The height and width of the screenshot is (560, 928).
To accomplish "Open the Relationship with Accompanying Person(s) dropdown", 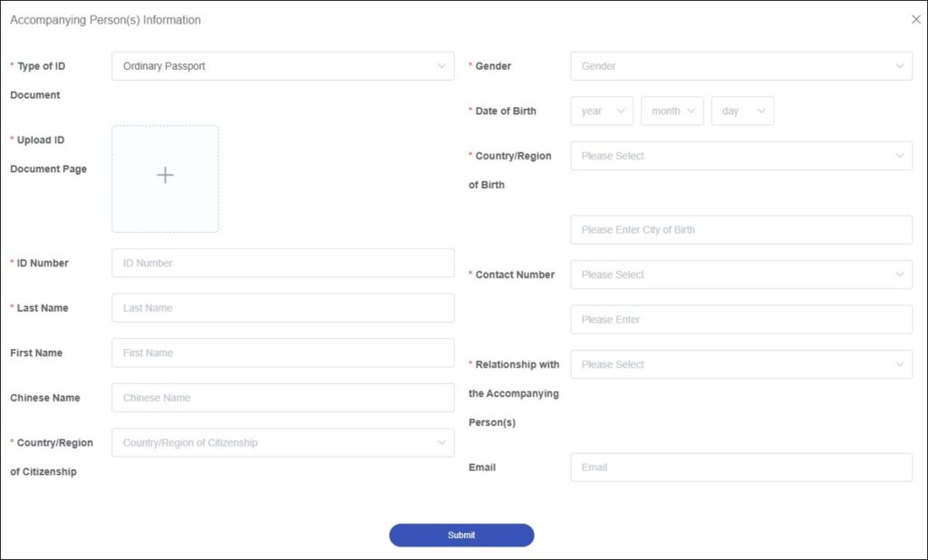I will (740, 364).
